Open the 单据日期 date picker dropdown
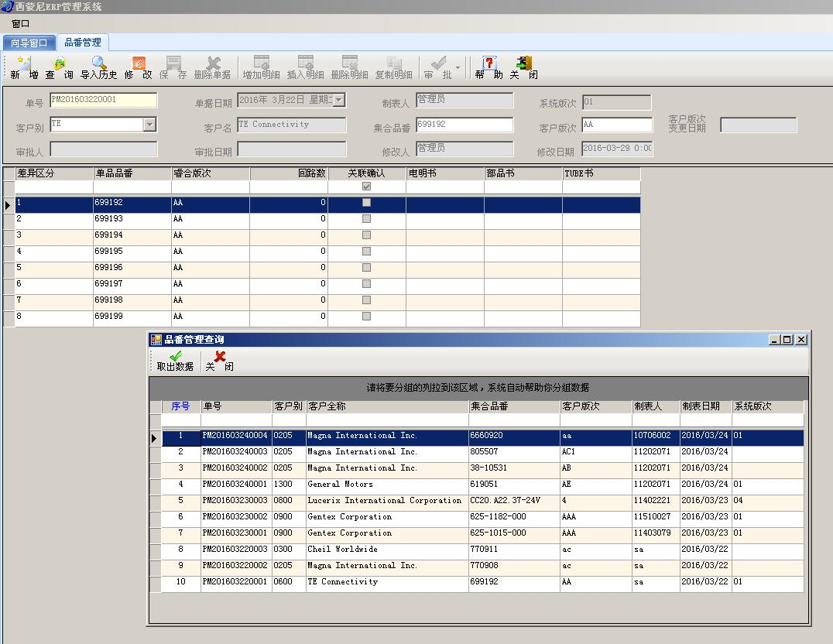The height and width of the screenshot is (644, 833). pos(338,100)
